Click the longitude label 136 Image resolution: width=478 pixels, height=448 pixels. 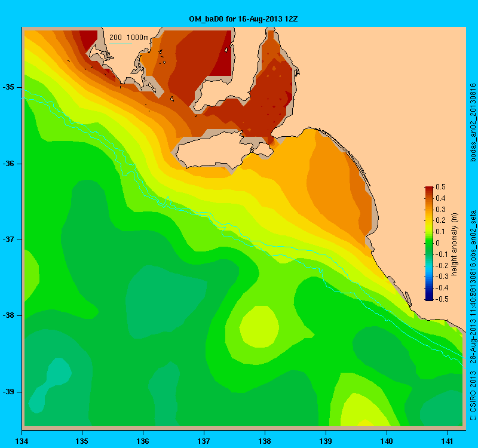tap(143, 441)
